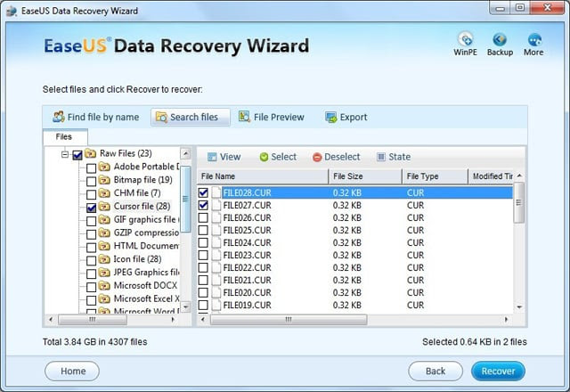
Task: Click the CHM file folder icon
Action: click(104, 193)
